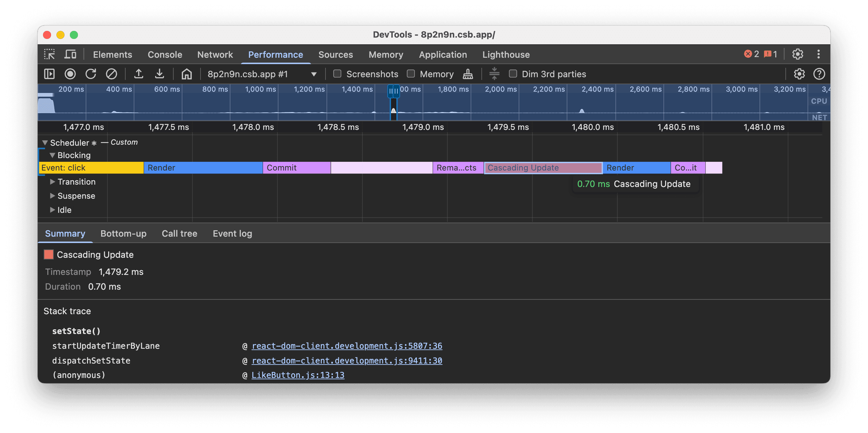Select the Commit timeline entry
Screen dimensions: 868x433
tap(297, 168)
